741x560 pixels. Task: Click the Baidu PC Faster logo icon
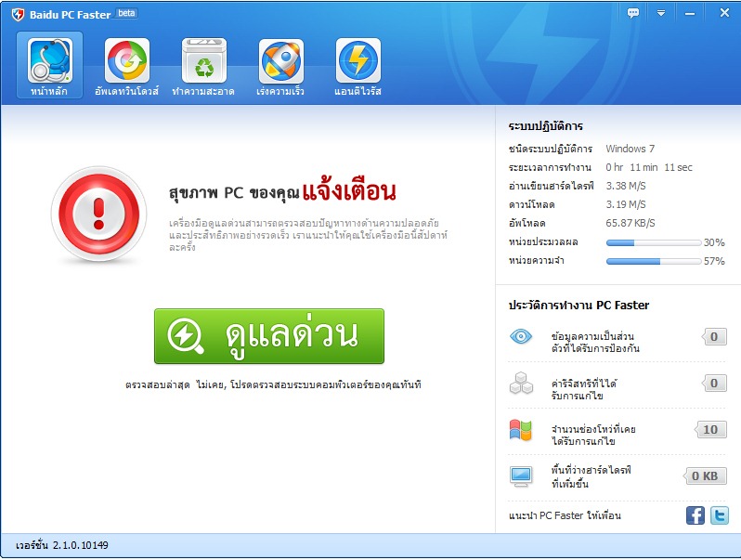[18, 14]
